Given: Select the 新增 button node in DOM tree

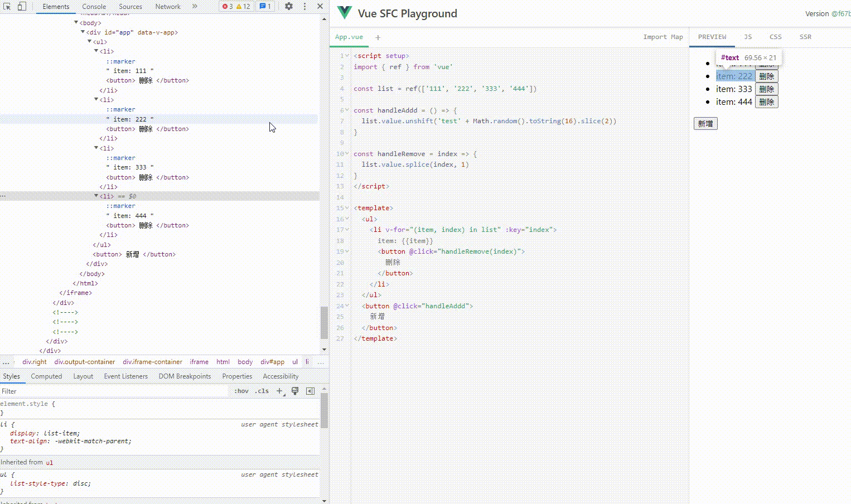Looking at the screenshot, I should coord(134,254).
